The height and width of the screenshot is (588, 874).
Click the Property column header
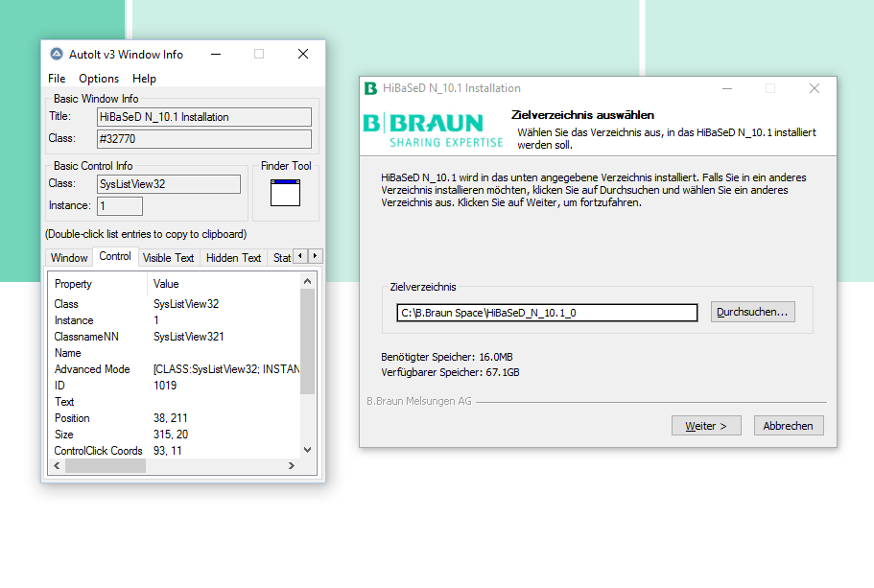coord(98,284)
